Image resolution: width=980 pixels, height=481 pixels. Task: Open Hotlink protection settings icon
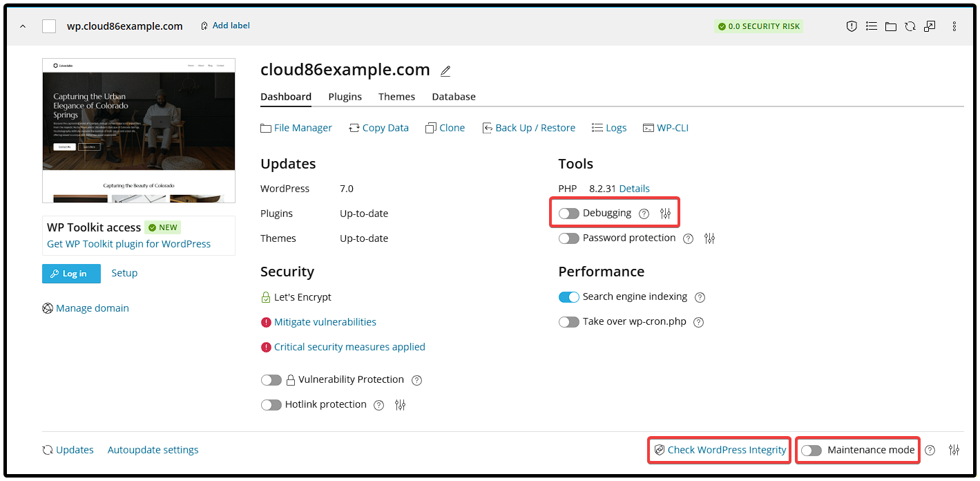click(x=400, y=405)
